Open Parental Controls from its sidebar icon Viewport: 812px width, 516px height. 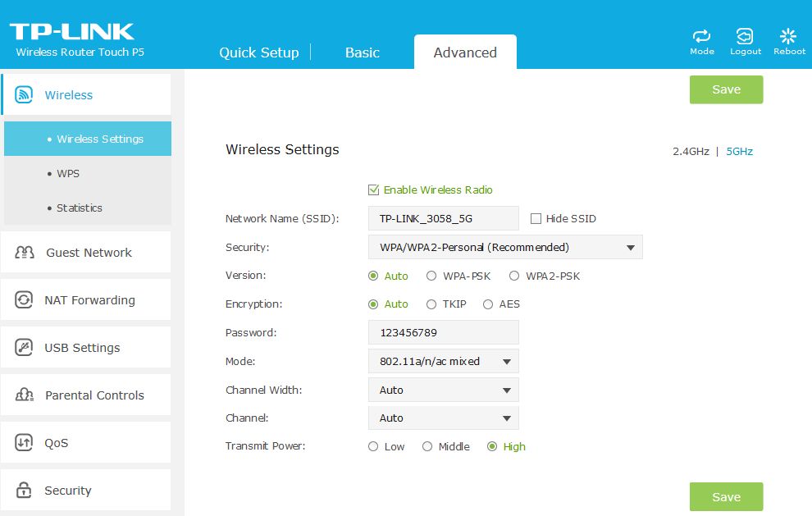coord(25,395)
